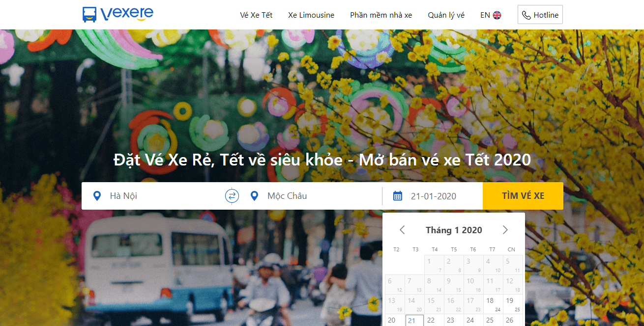644x326 pixels.
Task: Click the 21-01-2020 date field
Action: pyautogui.click(x=433, y=196)
